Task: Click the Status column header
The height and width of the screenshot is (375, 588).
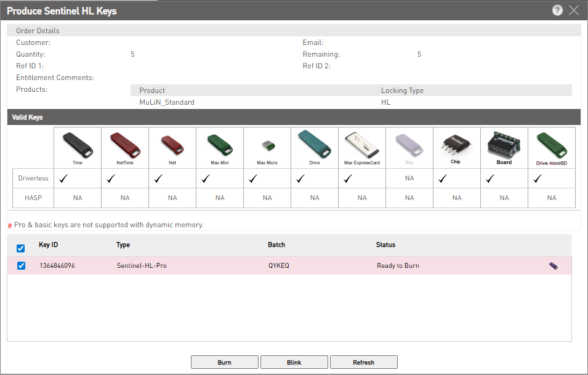Action: tap(385, 244)
